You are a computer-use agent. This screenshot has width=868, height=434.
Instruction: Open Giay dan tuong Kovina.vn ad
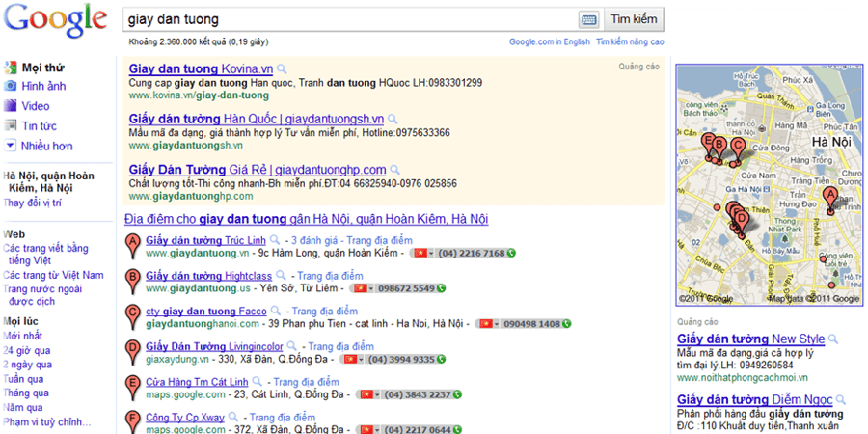coord(201,69)
